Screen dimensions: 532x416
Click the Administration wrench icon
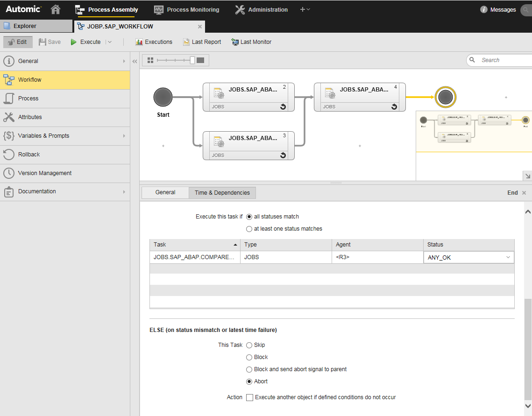[x=240, y=9]
